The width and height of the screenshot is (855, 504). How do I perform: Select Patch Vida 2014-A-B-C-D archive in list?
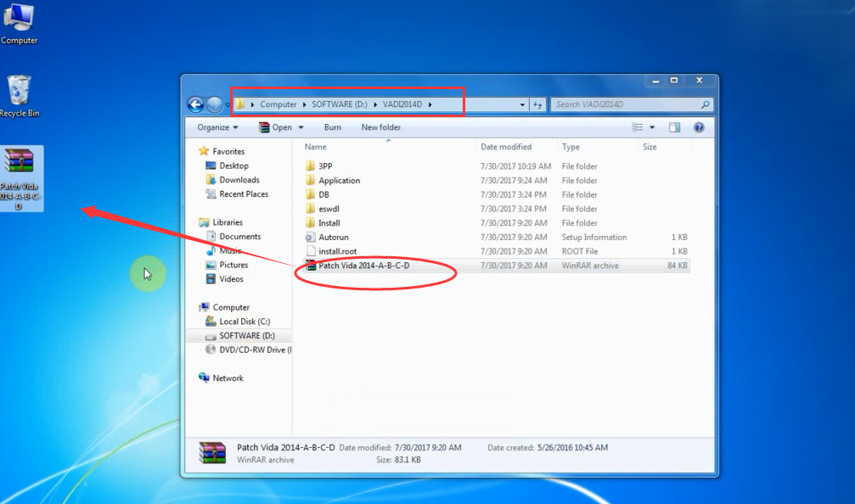coord(363,266)
